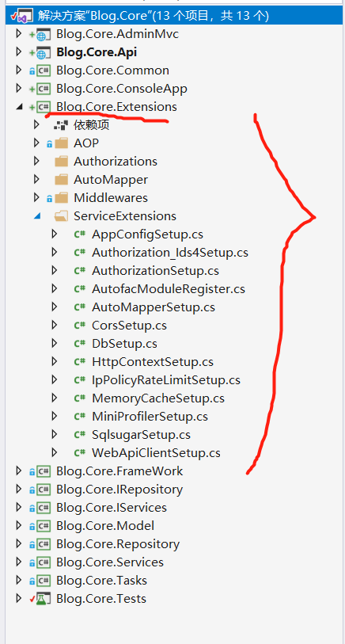
Task: Expand the AutofacModuleRegister.cs file node
Action: coord(55,289)
